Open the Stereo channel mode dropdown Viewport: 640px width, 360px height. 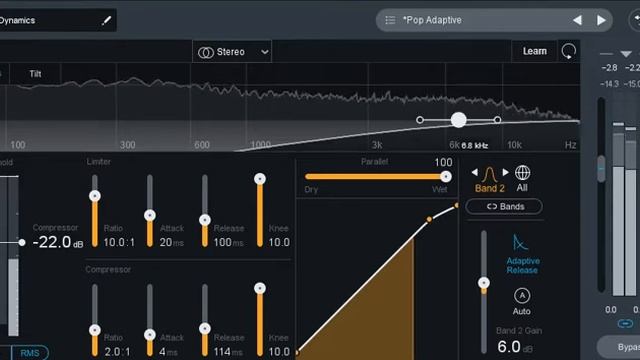pyautogui.click(x=232, y=52)
